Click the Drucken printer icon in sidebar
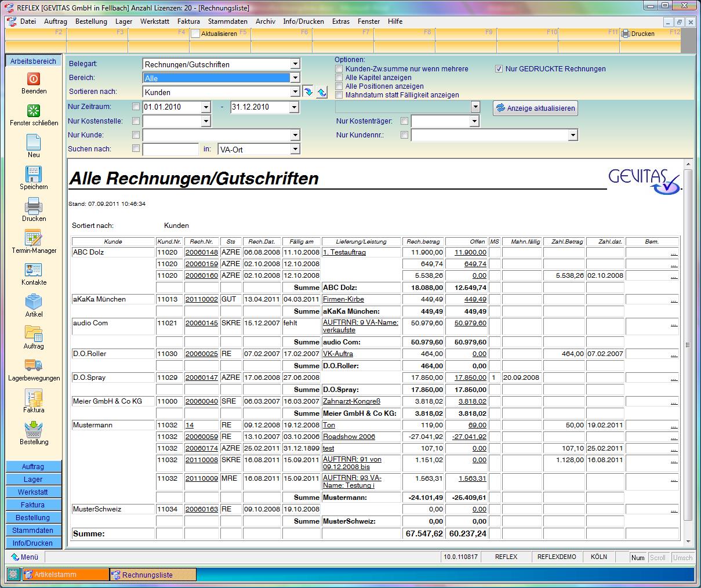 tap(34, 206)
